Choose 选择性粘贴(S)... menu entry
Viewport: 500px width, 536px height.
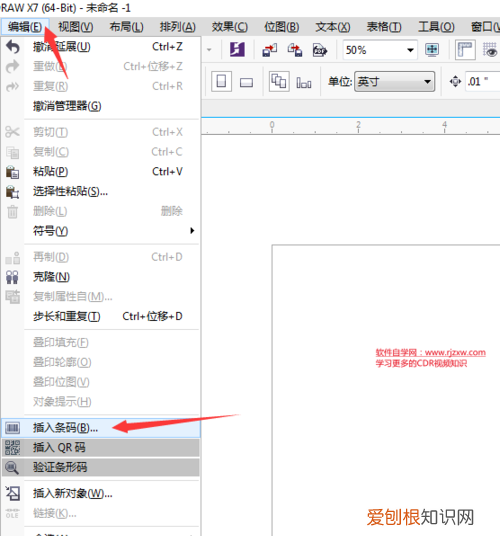101,192
